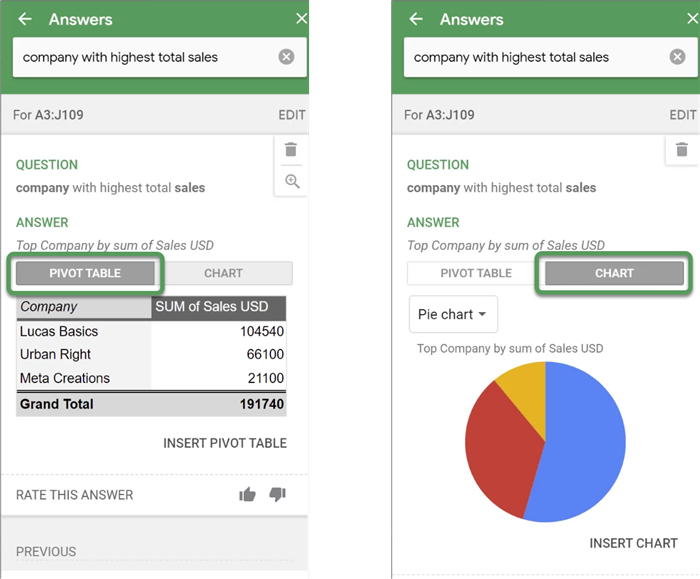Clear the right search query text

tap(677, 57)
